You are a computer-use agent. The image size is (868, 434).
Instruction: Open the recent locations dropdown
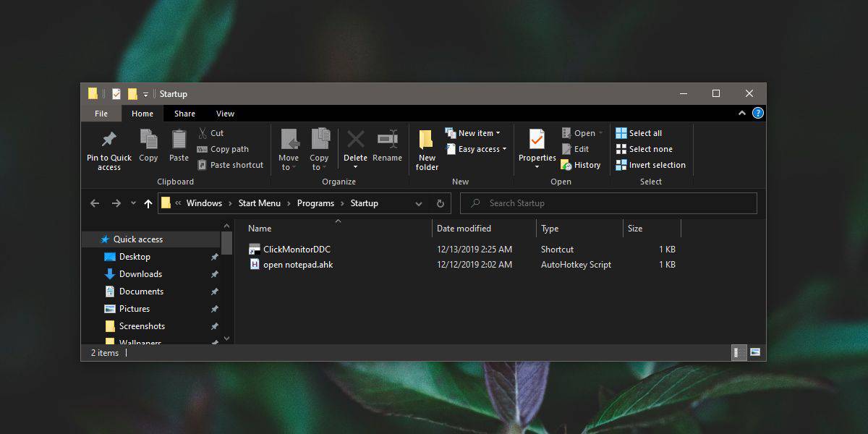tap(133, 203)
